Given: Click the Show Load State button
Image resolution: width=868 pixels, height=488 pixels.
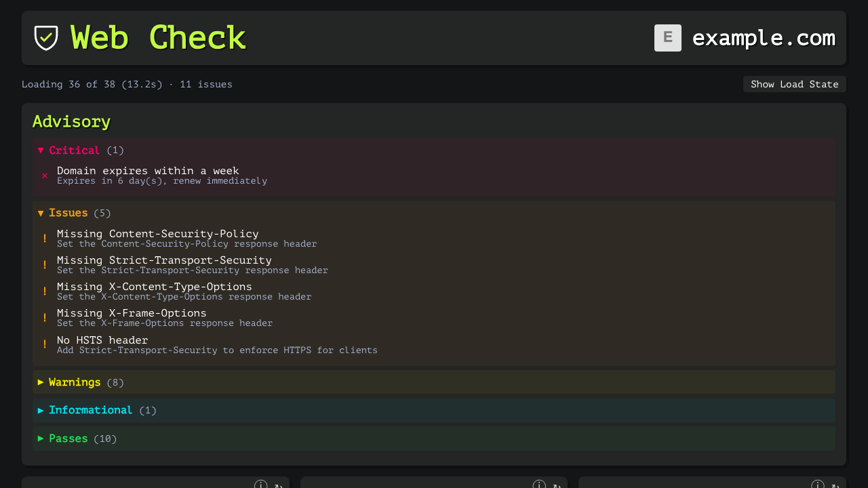Looking at the screenshot, I should 795,84.
